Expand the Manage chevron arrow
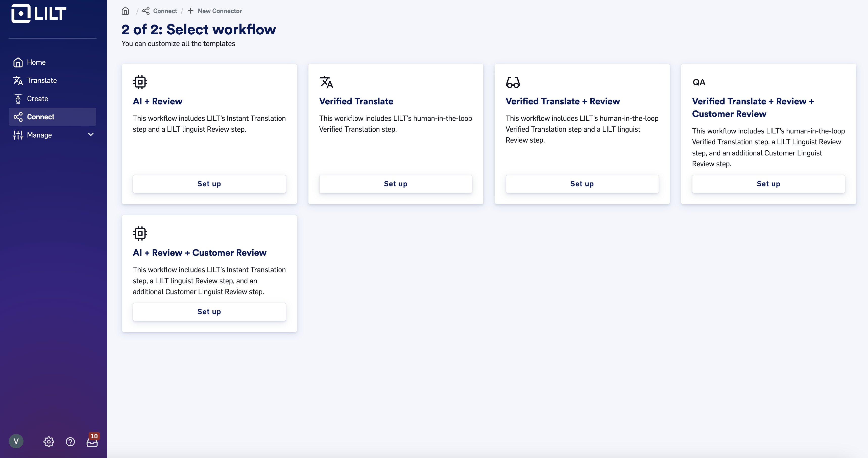The image size is (868, 458). coord(91,134)
